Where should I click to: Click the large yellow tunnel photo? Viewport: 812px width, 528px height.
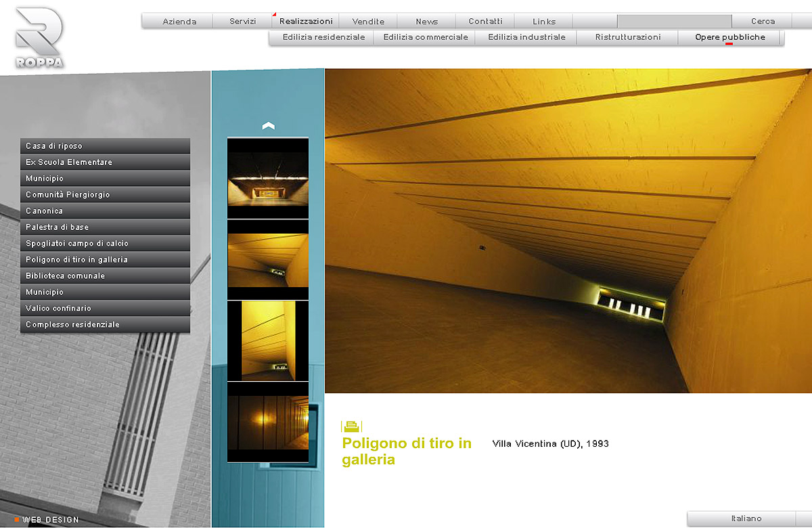(x=568, y=231)
